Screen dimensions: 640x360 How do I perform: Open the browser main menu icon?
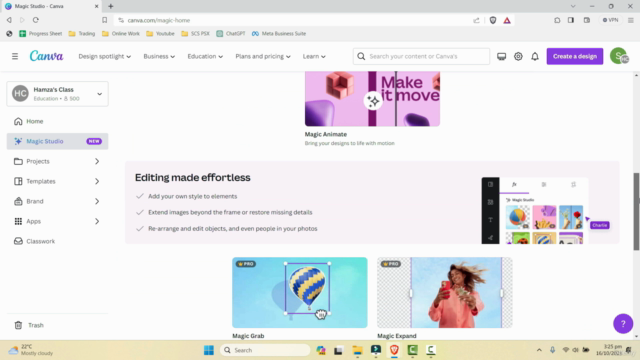tap(631, 20)
